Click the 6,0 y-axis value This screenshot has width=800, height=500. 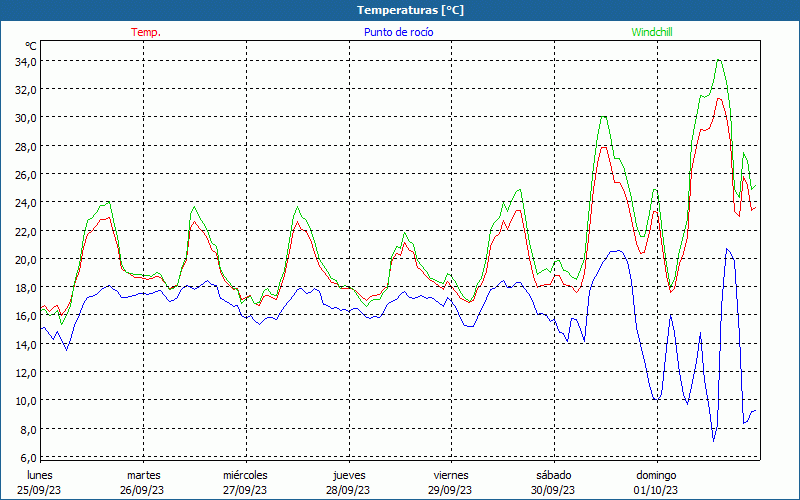tap(28, 457)
